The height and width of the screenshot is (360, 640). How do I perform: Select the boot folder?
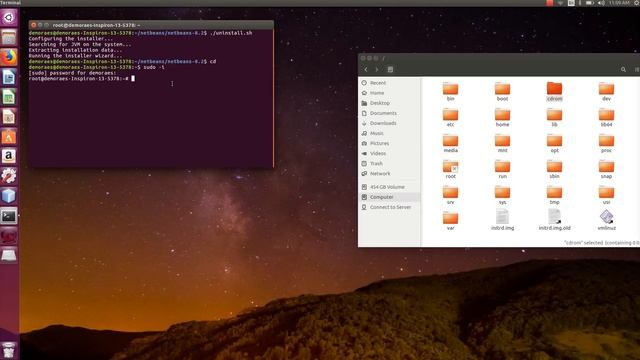[x=502, y=91]
